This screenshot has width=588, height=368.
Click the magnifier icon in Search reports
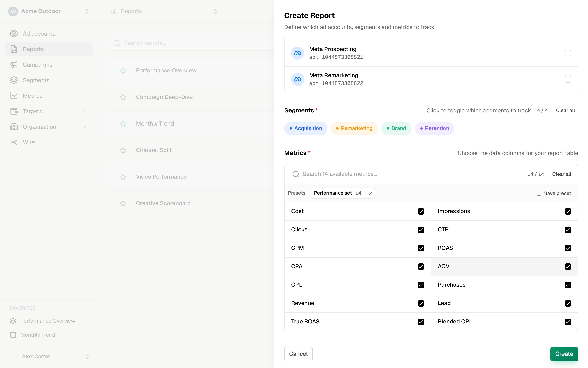pos(117,43)
